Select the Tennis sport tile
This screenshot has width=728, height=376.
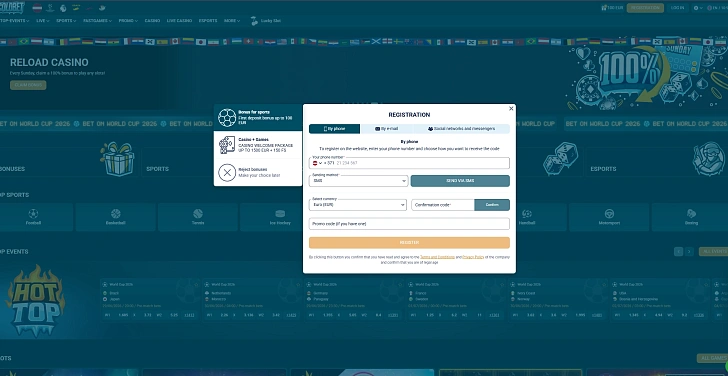coord(198,217)
